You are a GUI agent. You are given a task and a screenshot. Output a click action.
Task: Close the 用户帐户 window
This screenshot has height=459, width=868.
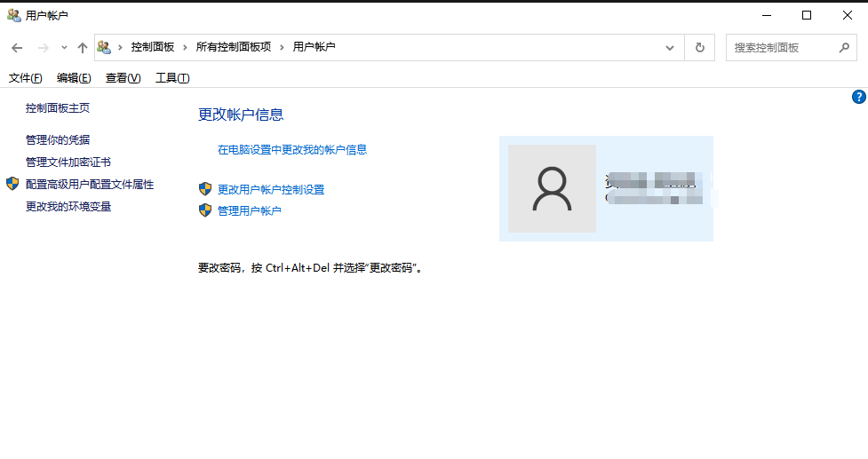tap(847, 15)
